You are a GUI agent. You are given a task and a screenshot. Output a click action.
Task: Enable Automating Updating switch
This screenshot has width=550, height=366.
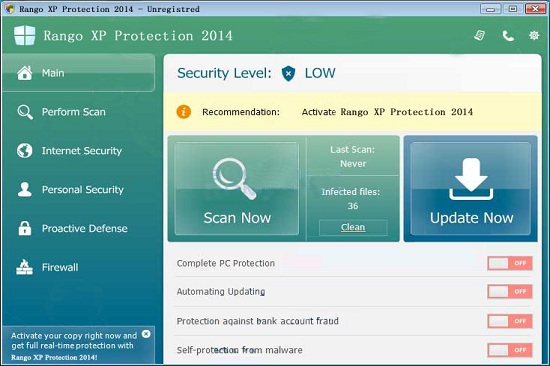pos(510,292)
